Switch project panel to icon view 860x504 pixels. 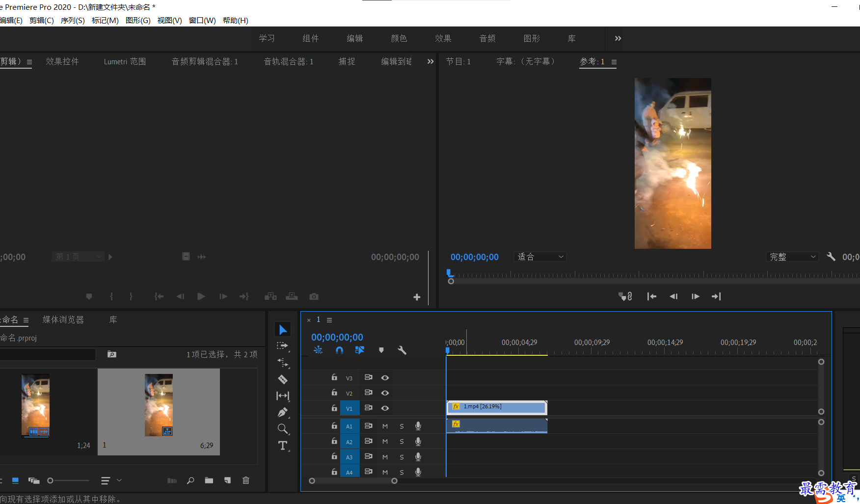(15, 480)
